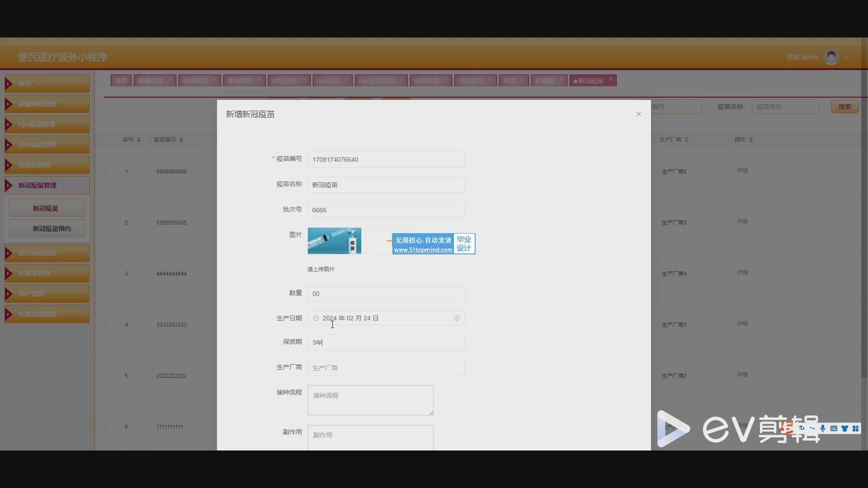This screenshot has width=868, height=488.
Task: Close the 预约挂号 tab
Action: [491, 79]
